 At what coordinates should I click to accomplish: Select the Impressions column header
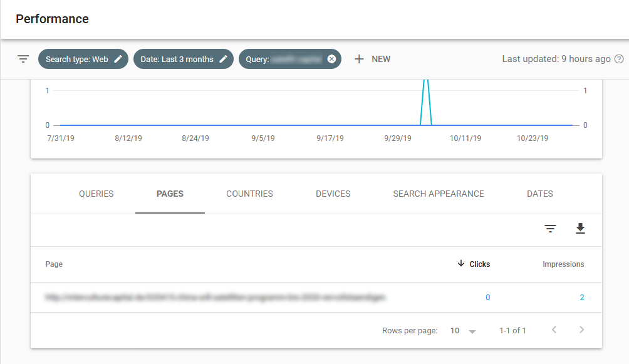coord(563,264)
